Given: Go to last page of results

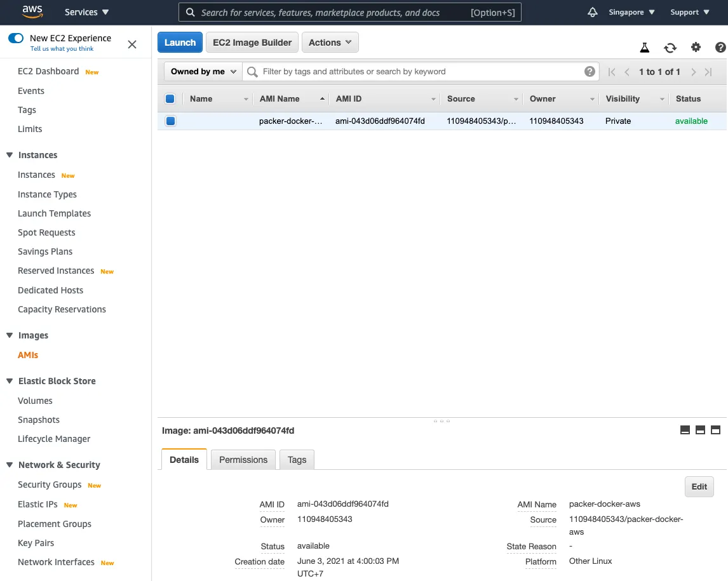Looking at the screenshot, I should 708,72.
